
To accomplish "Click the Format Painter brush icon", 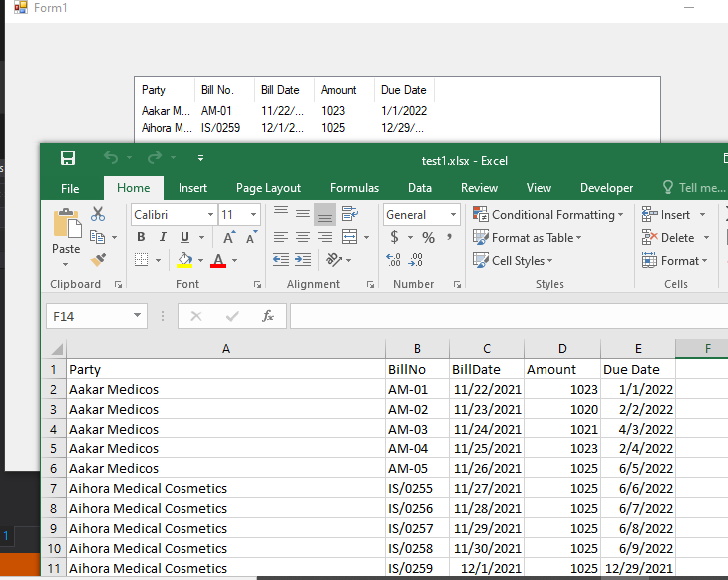I will coord(98,259).
